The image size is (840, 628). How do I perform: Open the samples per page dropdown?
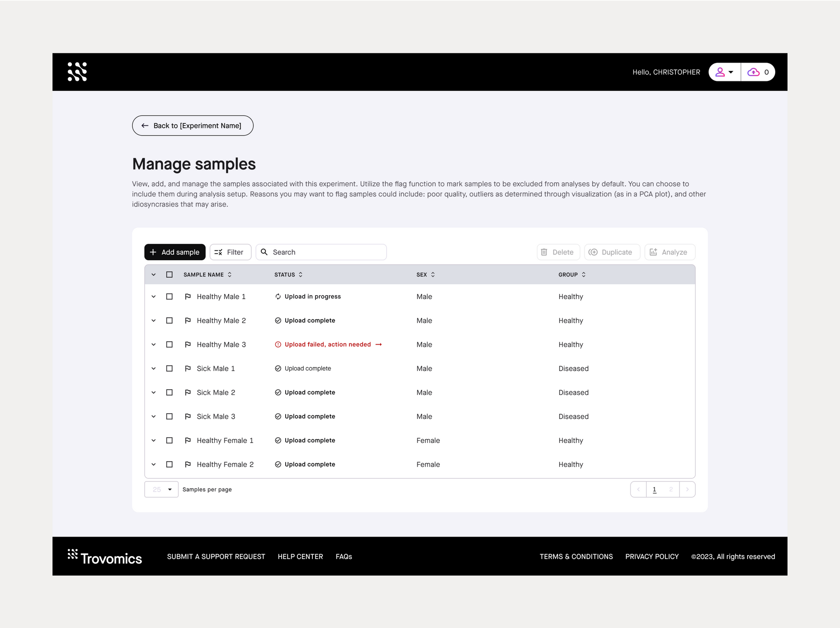coord(161,489)
